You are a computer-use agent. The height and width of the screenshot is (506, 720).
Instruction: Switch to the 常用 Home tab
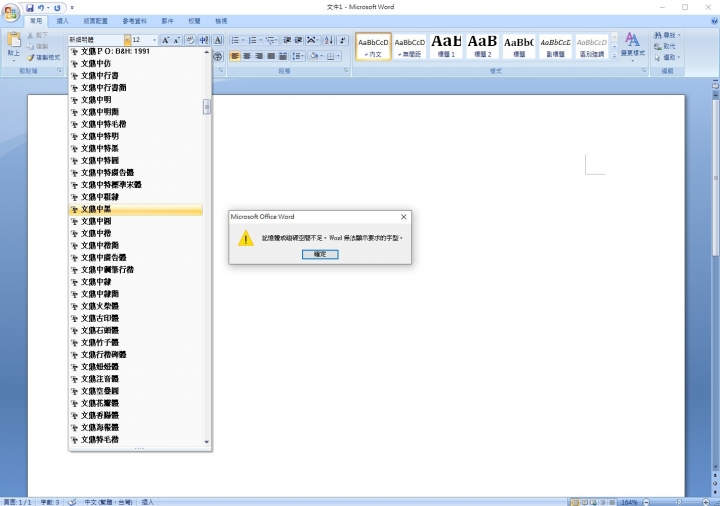click(36, 21)
